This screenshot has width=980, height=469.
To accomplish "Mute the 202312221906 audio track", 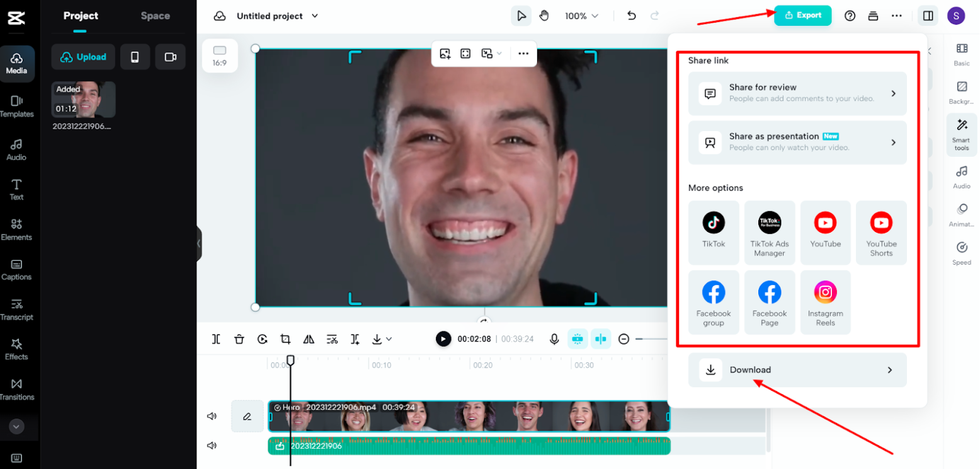I will click(x=212, y=446).
